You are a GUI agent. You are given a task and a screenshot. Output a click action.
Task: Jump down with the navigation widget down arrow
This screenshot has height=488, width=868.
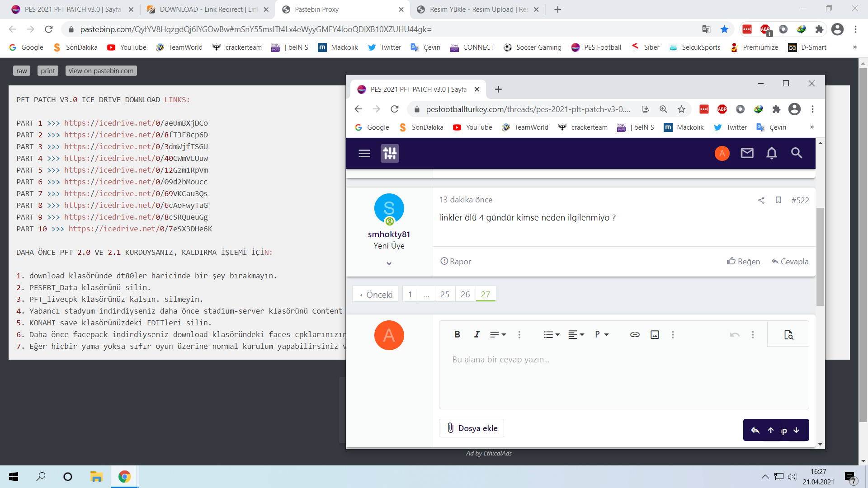(797, 430)
